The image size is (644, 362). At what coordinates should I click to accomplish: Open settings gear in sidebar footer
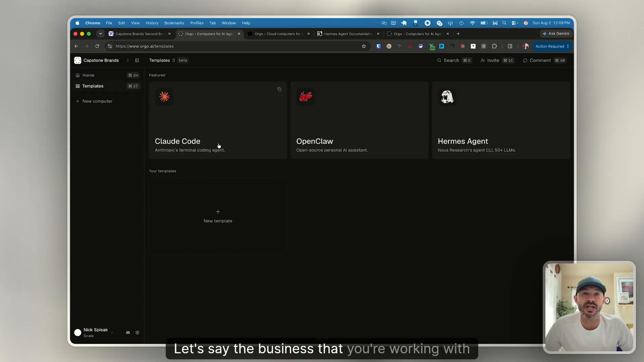click(137, 333)
